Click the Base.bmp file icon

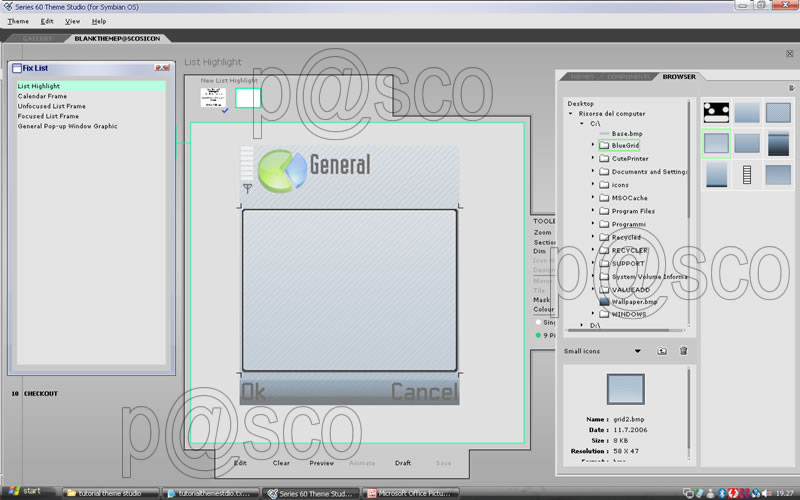click(x=605, y=134)
